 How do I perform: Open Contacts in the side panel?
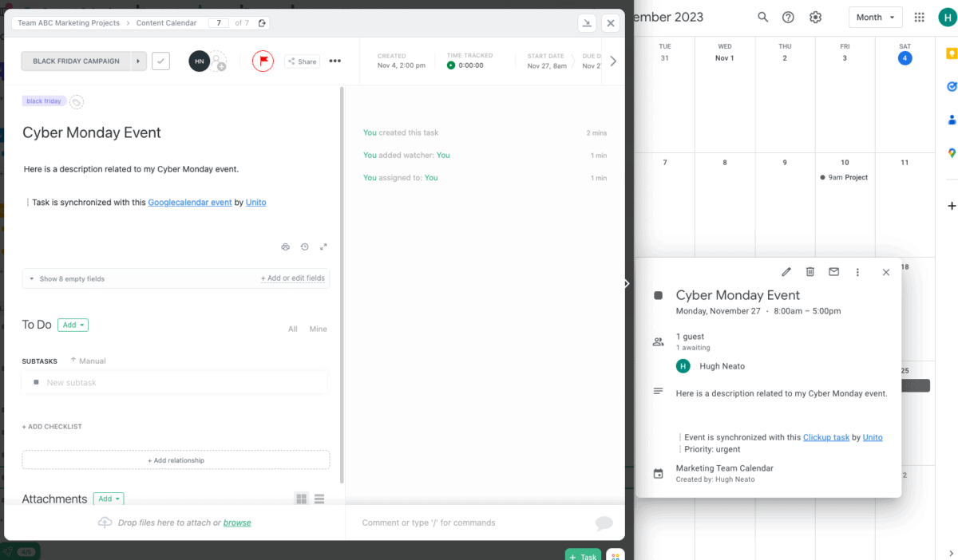(x=952, y=120)
